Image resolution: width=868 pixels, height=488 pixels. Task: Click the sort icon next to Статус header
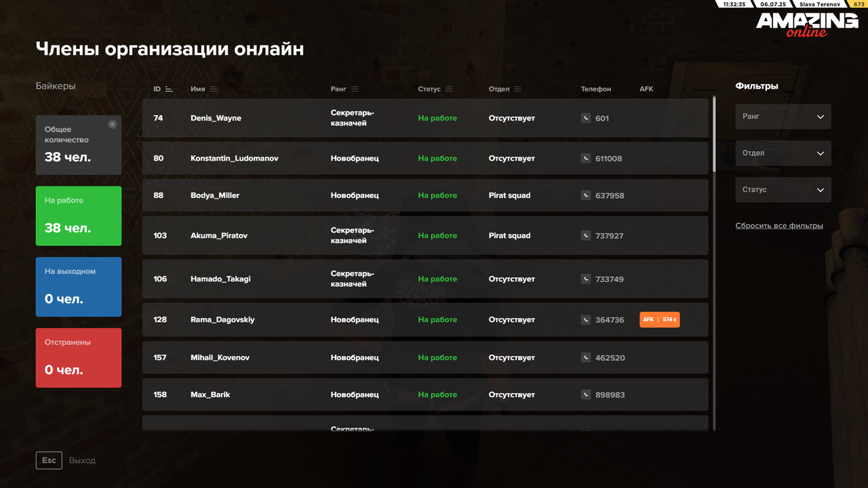point(448,89)
